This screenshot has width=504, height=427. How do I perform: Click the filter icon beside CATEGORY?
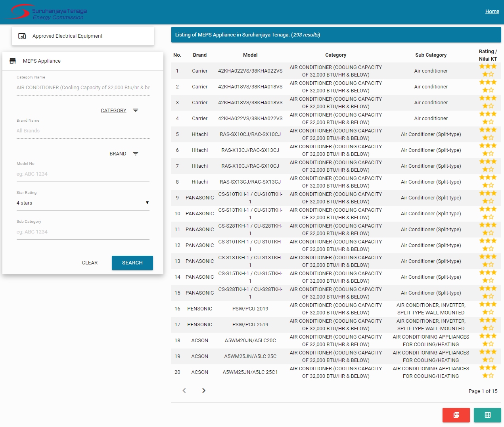[136, 111]
